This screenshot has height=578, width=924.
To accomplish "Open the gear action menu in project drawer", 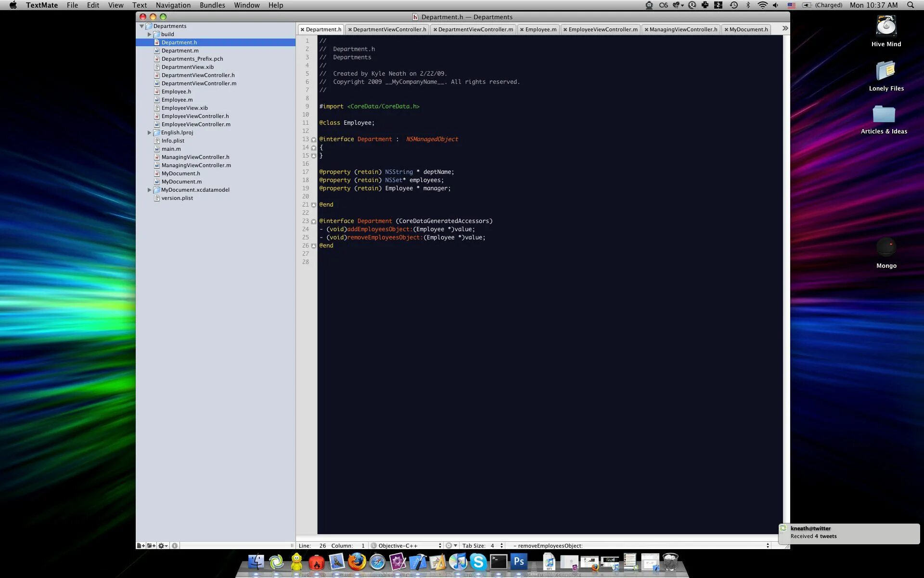I will point(163,546).
